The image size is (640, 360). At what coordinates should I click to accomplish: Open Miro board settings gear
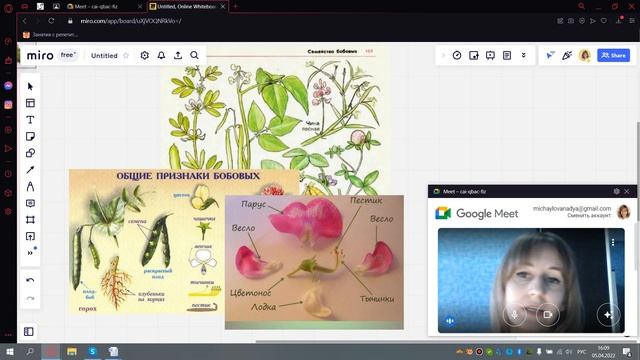point(144,55)
